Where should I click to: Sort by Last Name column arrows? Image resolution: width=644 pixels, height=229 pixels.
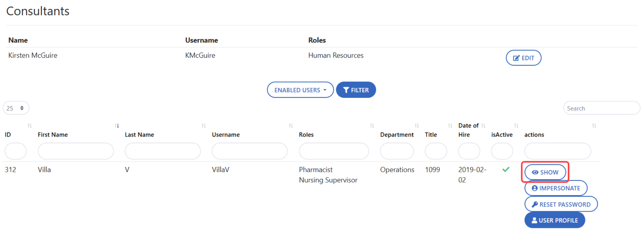203,126
